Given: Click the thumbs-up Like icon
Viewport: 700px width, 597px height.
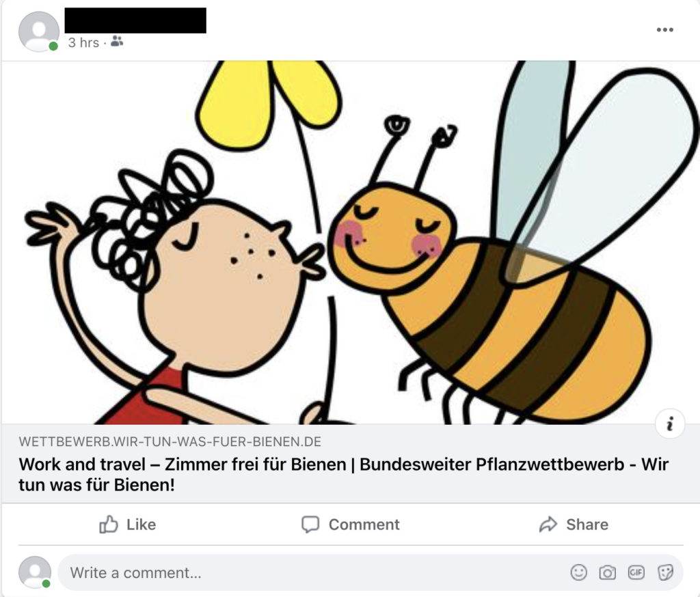Looking at the screenshot, I should pyautogui.click(x=109, y=525).
